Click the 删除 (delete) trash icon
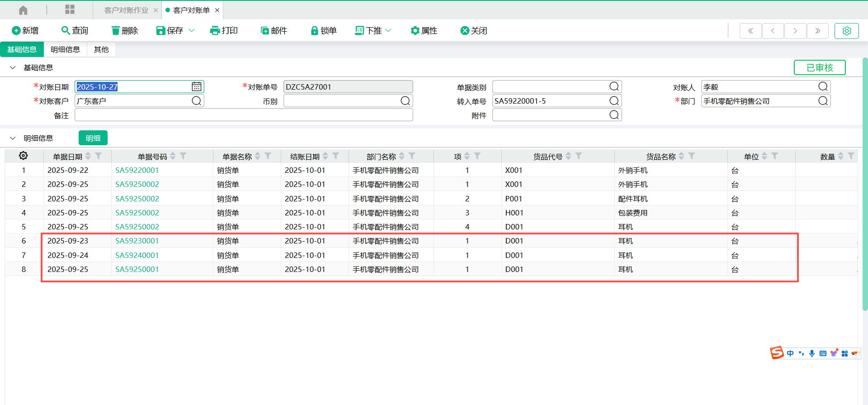This screenshot has width=868, height=405. point(116,30)
